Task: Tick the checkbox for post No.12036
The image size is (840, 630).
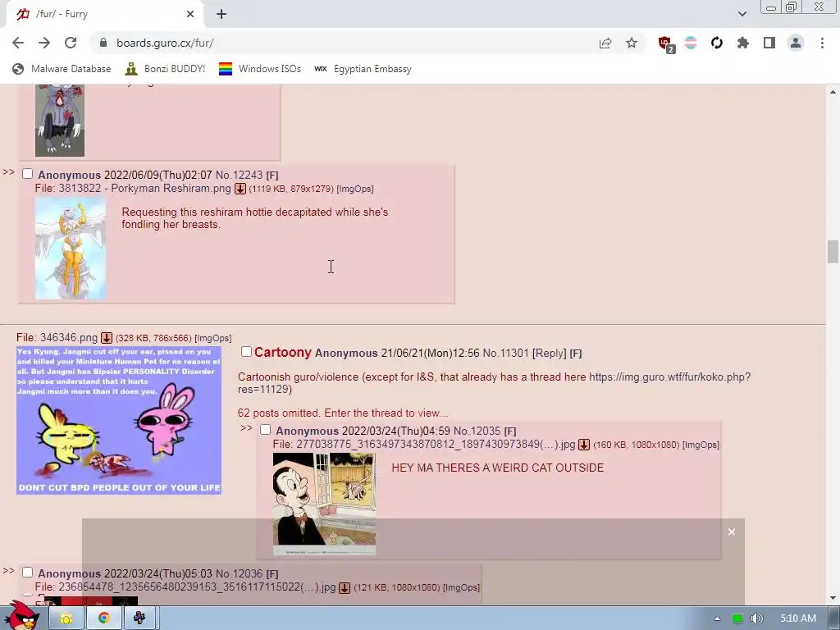Action: tap(27, 572)
